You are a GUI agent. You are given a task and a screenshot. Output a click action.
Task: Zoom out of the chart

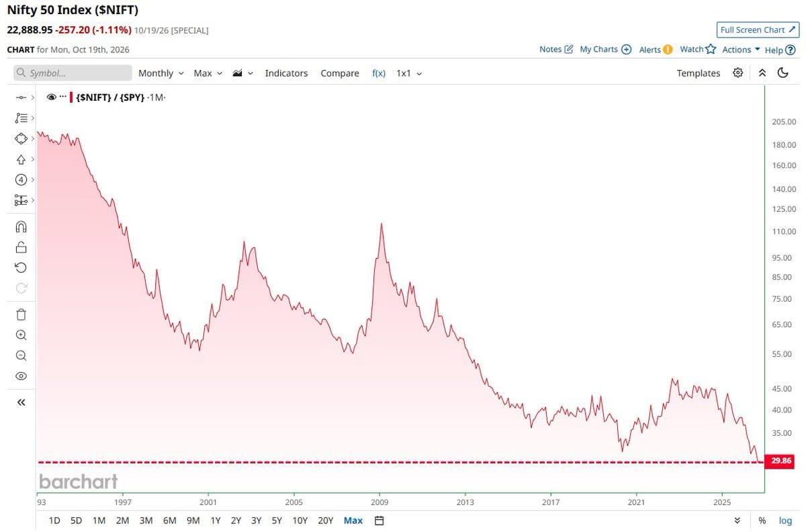(21, 355)
